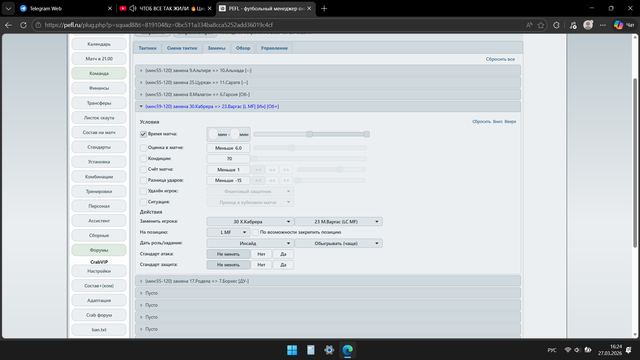The image size is (640, 360).
Task: Click the Сбросить все link
Action: (500, 59)
